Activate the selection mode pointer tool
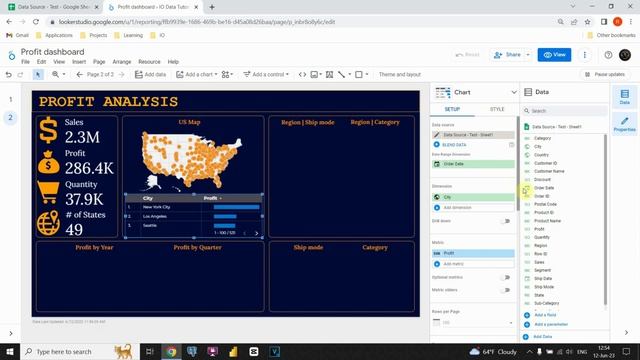Screen dimensions: 640x360 tap(38, 74)
